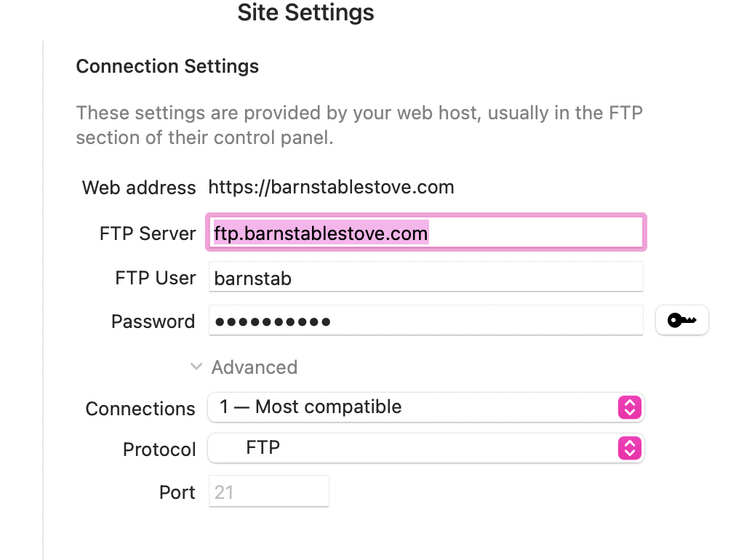The height and width of the screenshot is (560, 752).
Task: Click the Protocol label
Action: click(x=159, y=449)
